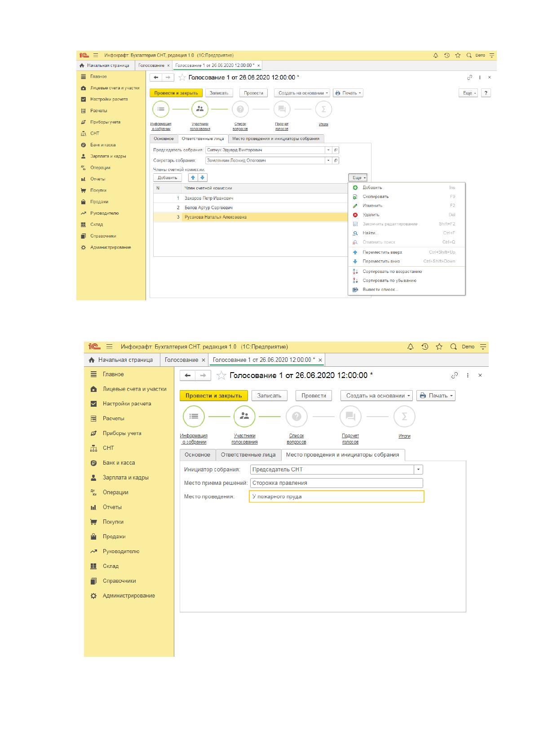Click the blue move-down arrow above the commission table
The image size is (535, 756).
point(202,178)
